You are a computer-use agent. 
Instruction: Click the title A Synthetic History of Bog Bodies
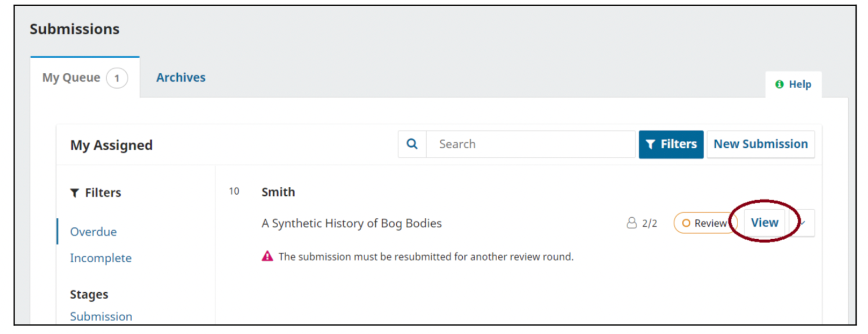tap(351, 223)
